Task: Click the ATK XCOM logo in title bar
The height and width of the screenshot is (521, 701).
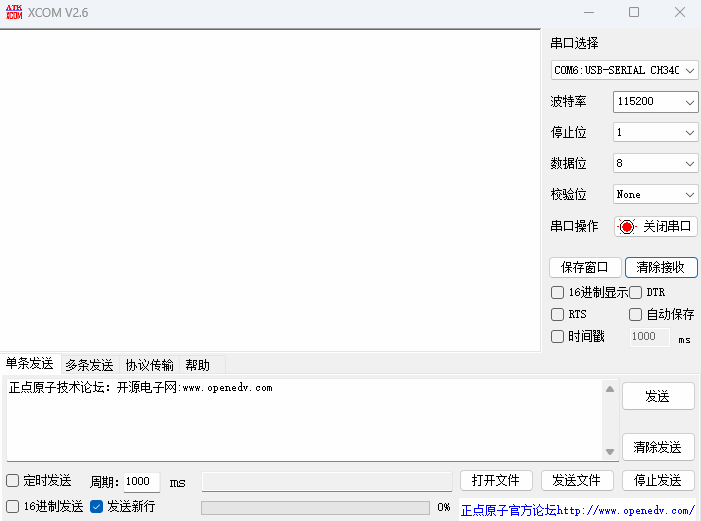Action: click(x=14, y=12)
